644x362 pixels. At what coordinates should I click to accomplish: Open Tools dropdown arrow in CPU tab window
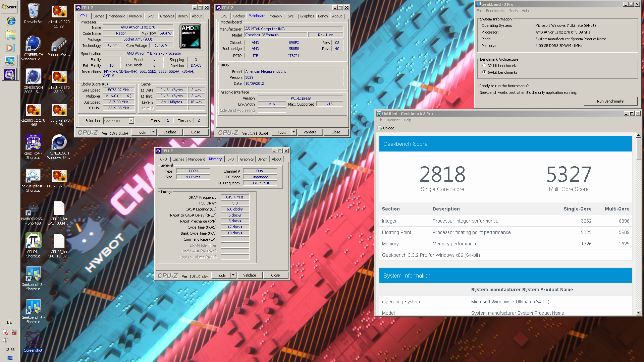tap(154, 132)
